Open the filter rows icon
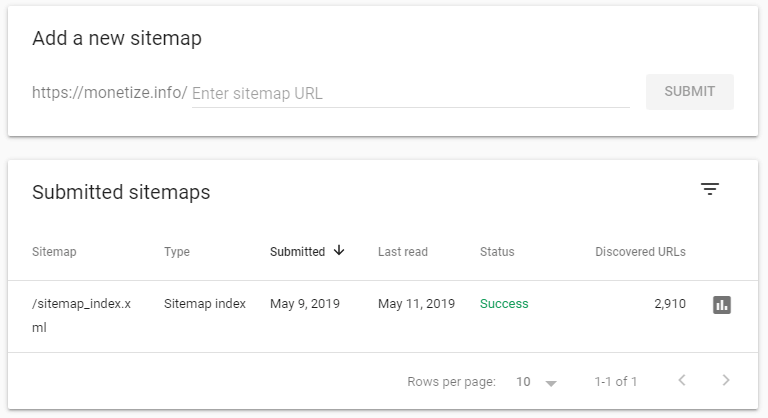Viewport: 768px width, 418px height. (710, 189)
